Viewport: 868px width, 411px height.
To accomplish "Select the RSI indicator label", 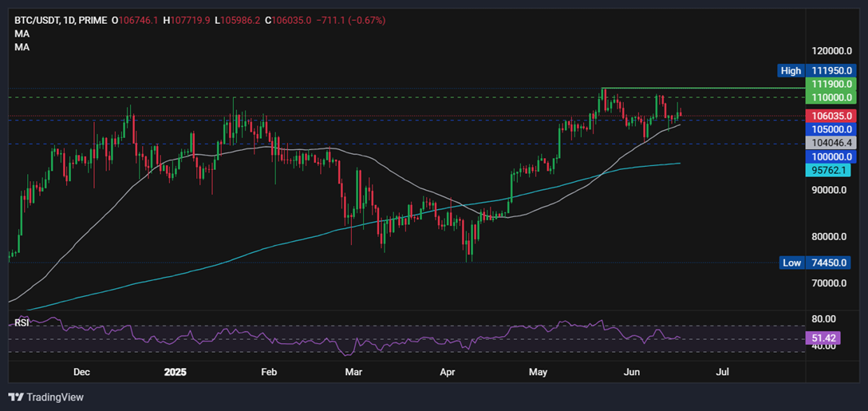I will pyautogui.click(x=21, y=322).
